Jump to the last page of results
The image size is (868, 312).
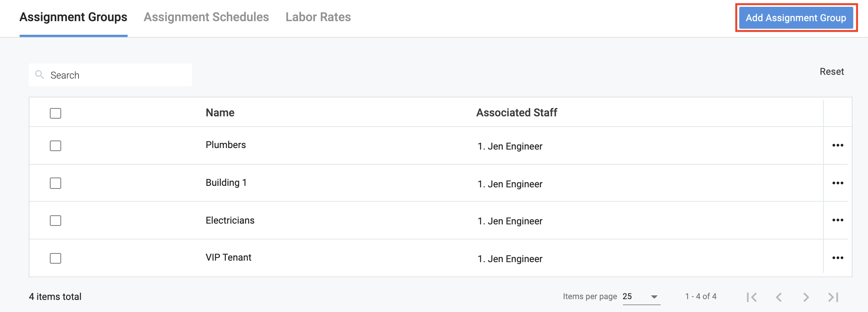[833, 297]
